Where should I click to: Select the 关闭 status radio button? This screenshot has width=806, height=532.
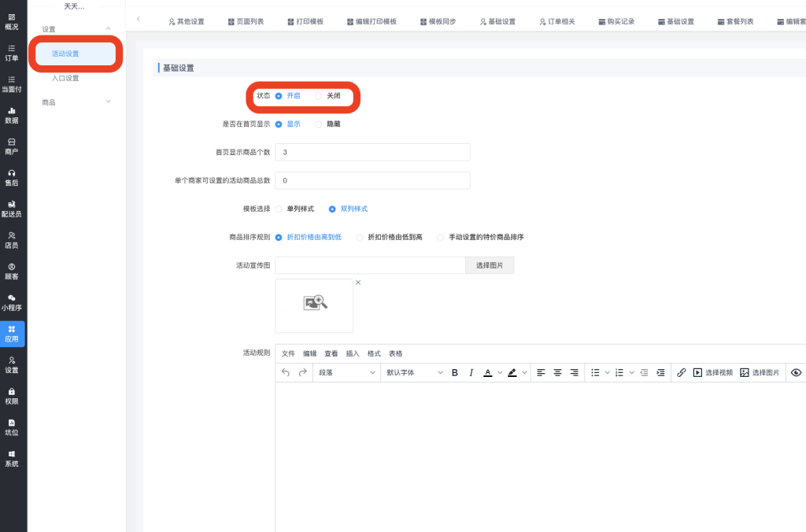click(x=319, y=96)
